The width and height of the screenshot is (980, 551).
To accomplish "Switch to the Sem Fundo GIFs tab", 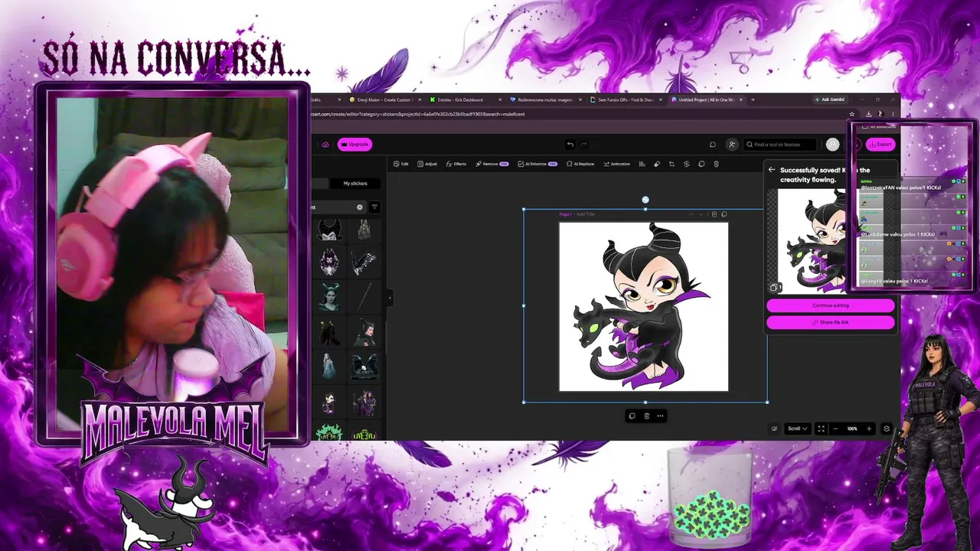I will 625,99.
